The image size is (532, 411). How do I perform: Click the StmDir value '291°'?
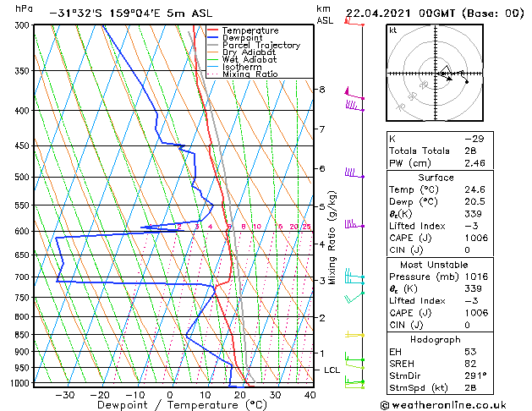(475, 376)
